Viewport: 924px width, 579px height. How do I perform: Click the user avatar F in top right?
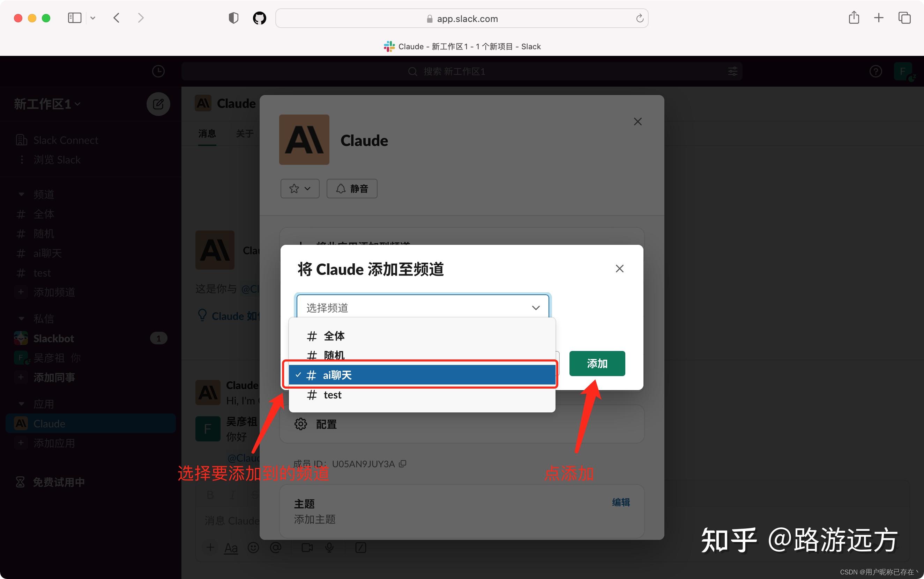click(903, 71)
